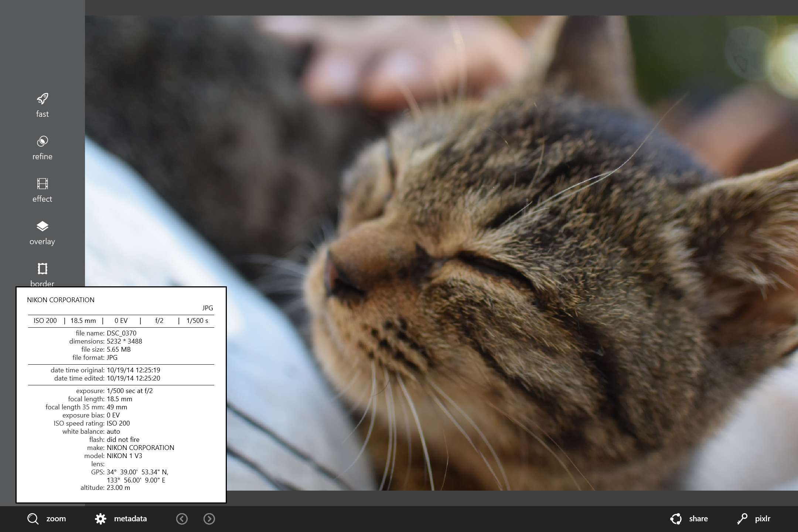Select the overlay layers icon
The width and height of the screenshot is (798, 532).
point(42,226)
